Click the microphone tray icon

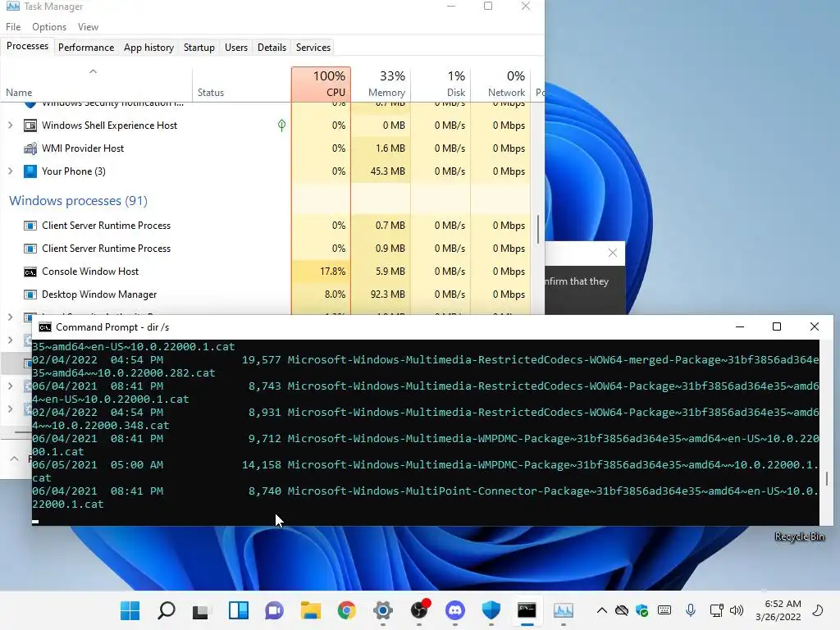691,610
